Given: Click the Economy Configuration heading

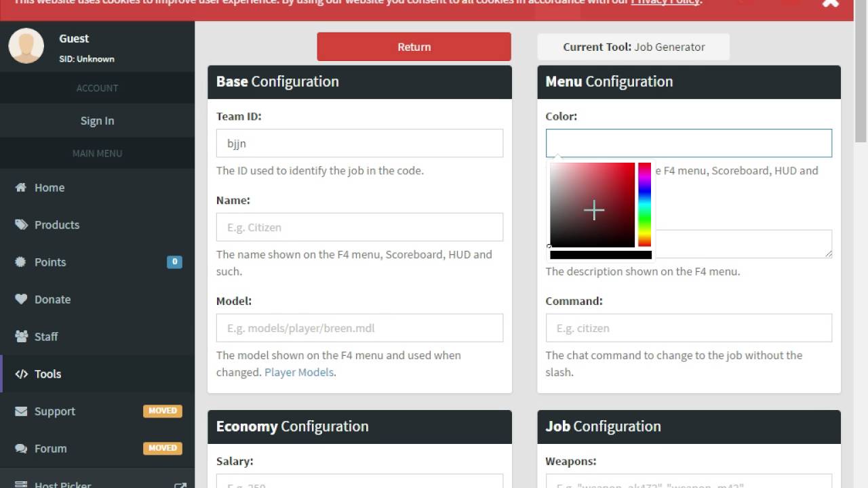Looking at the screenshot, I should [x=292, y=426].
